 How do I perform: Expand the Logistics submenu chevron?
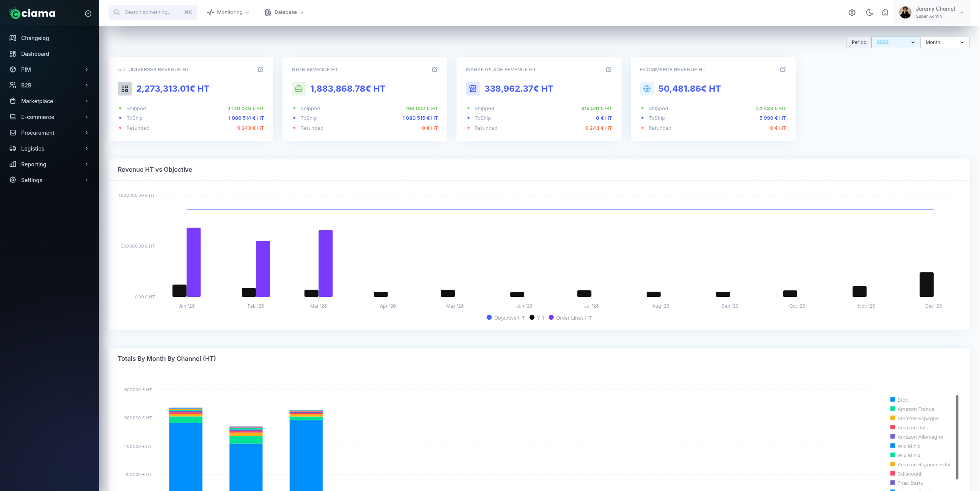pos(87,148)
